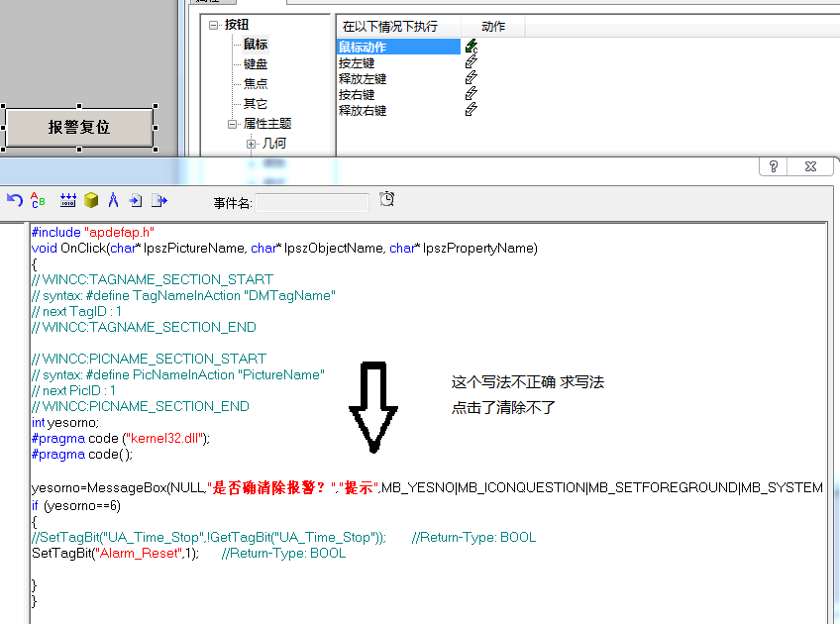Select 焦点 in the event tree
Screen dimensions: 840x624
coord(256,83)
